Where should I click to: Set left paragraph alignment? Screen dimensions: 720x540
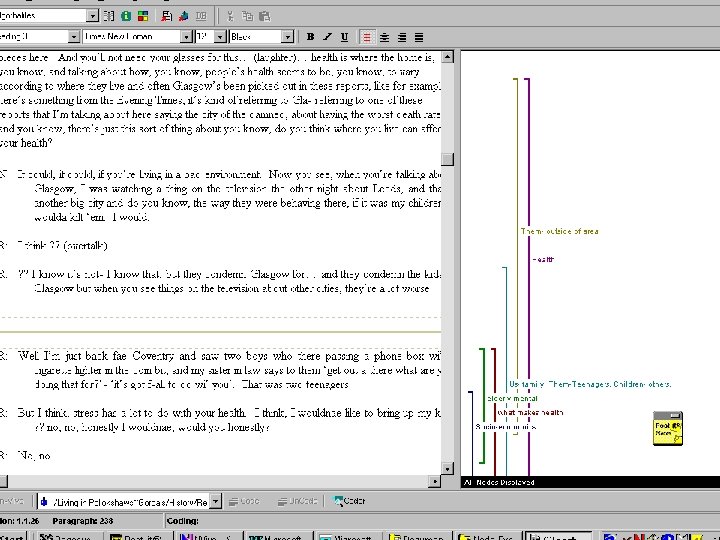point(367,37)
